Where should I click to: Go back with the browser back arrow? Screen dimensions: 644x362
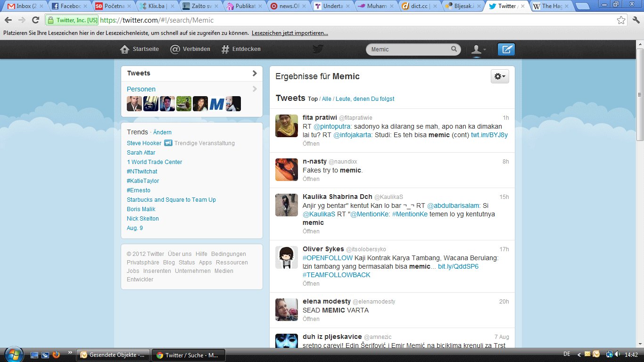(8, 20)
